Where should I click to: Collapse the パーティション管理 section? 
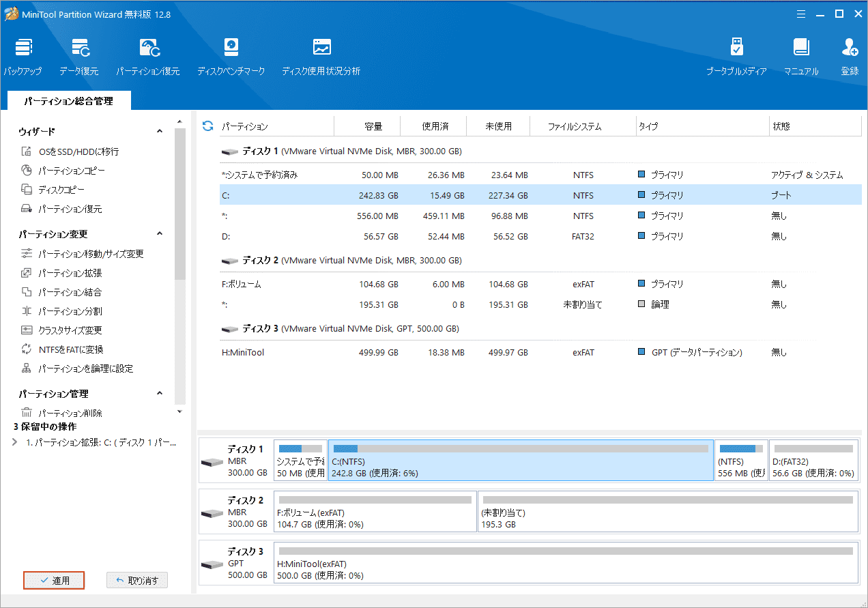[160, 394]
